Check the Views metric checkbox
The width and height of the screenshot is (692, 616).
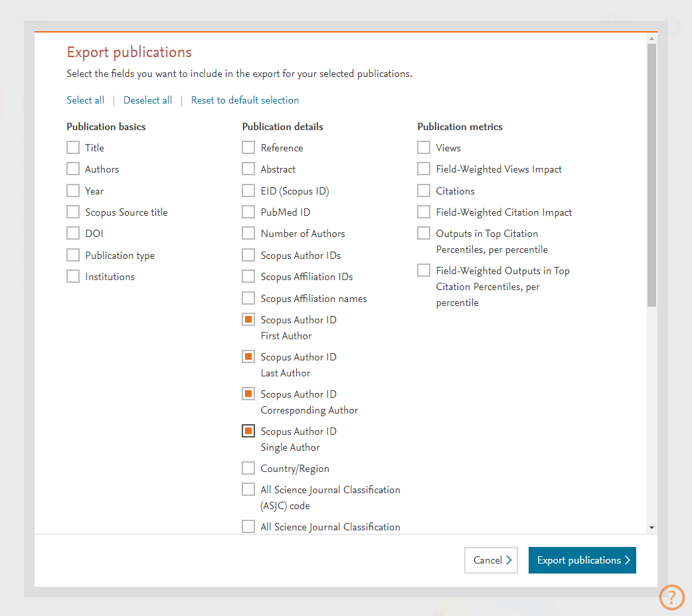[424, 147]
